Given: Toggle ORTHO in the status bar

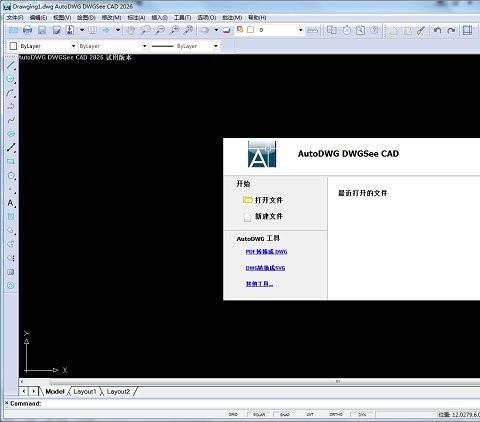Looking at the screenshot, I should 336,414.
